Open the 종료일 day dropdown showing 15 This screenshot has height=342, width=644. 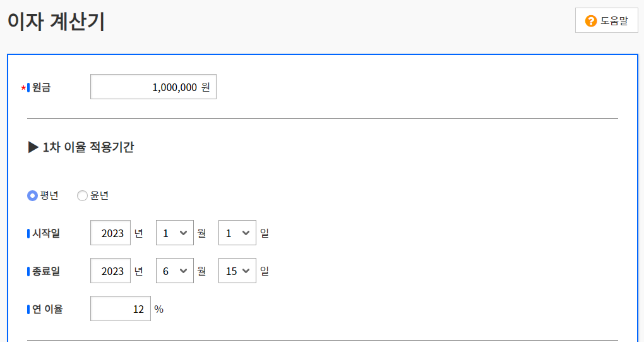(x=237, y=271)
